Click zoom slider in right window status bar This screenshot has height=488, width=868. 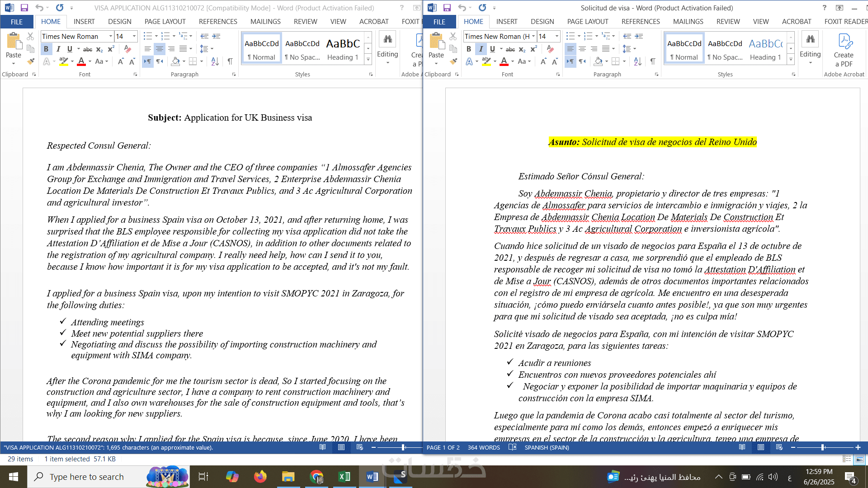click(x=823, y=447)
